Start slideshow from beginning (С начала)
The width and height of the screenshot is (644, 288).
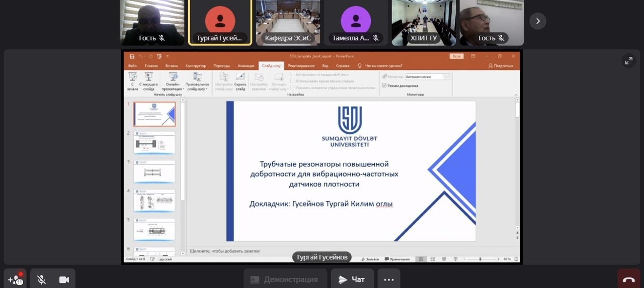point(132,80)
